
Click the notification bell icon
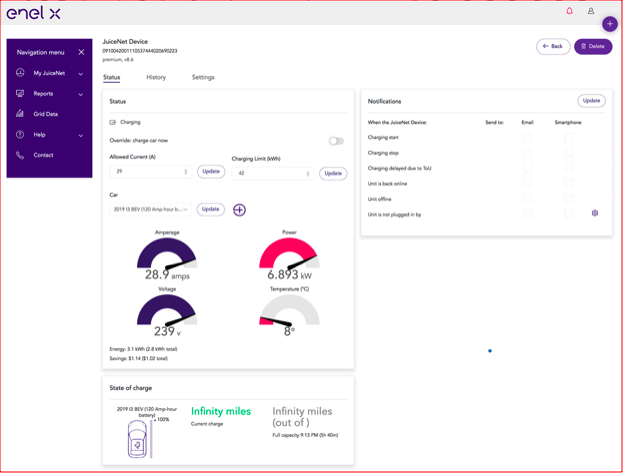tap(570, 11)
